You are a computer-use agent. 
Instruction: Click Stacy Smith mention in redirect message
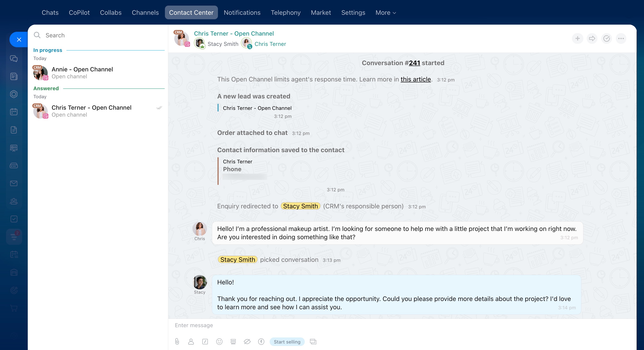click(300, 206)
